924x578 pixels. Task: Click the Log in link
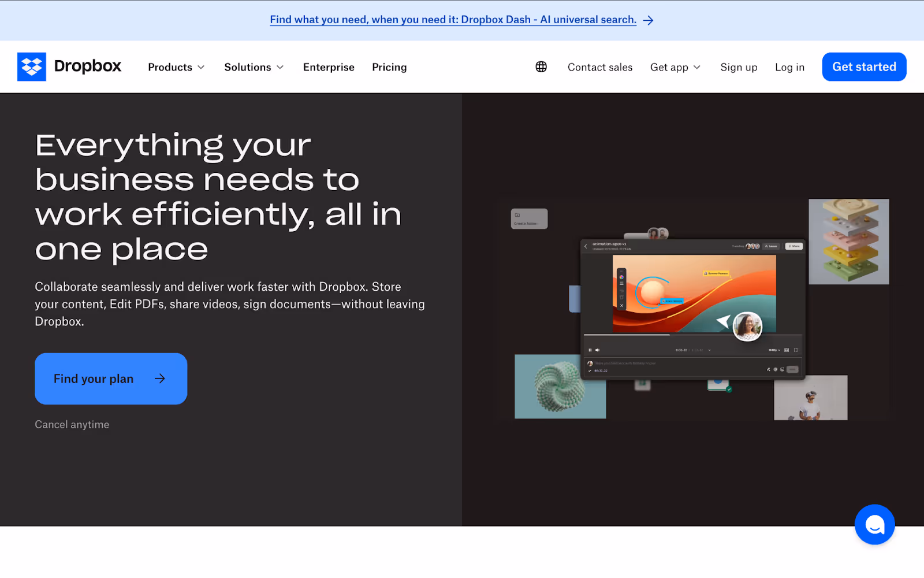click(x=789, y=67)
